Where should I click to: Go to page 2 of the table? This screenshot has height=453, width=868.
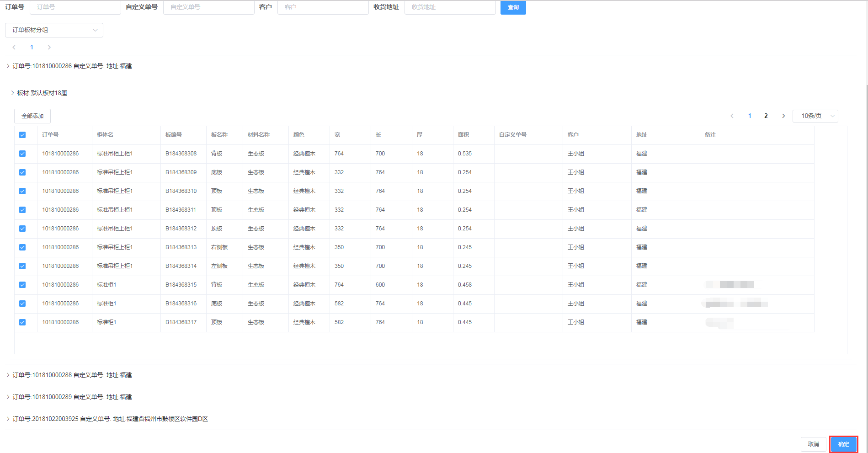766,116
